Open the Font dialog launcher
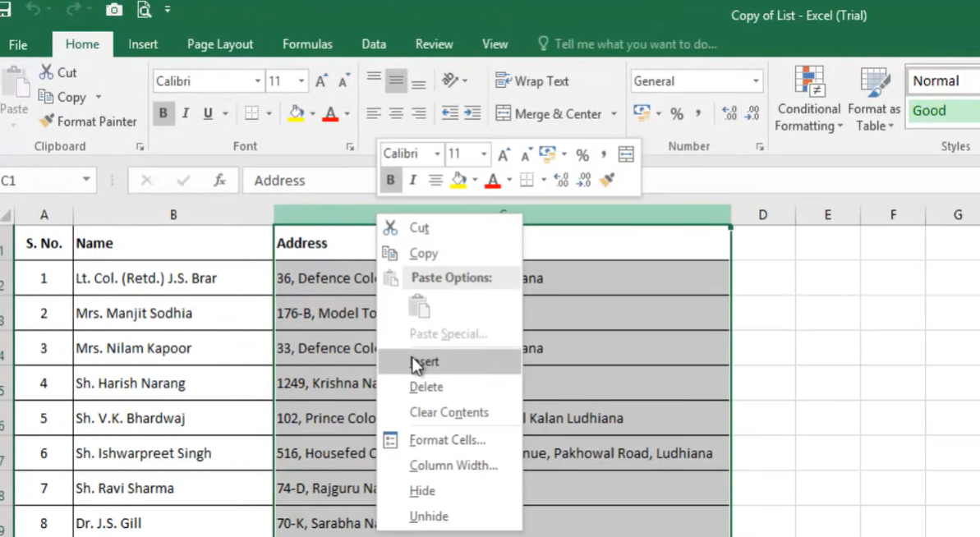The image size is (980, 537). point(350,147)
